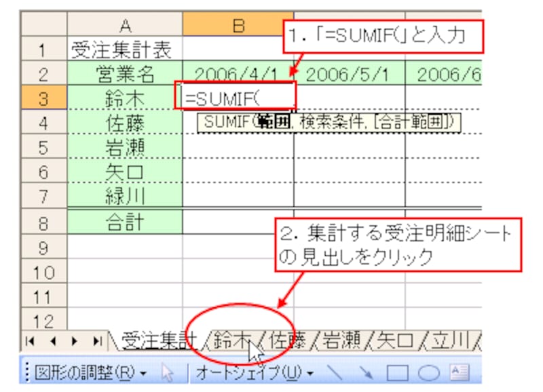Image resolution: width=543 pixels, height=392 pixels.
Task: Select row 7 header
Action: (x=43, y=196)
